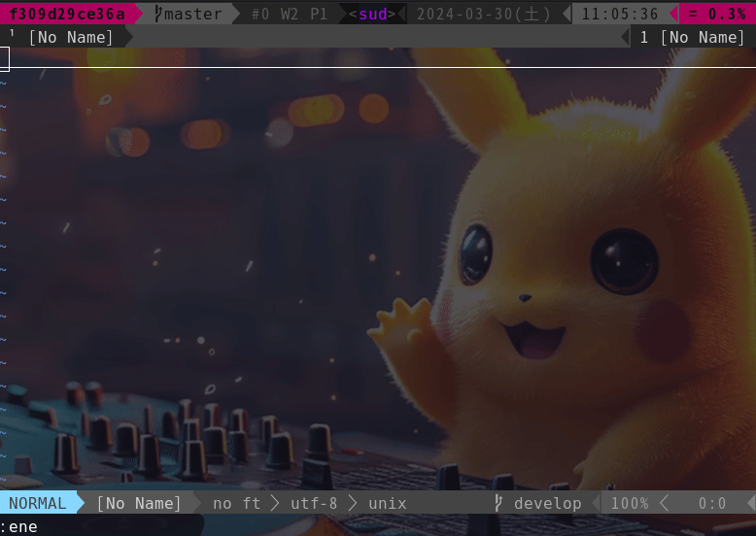Click the [No Name] filename in statusline
The width and height of the screenshot is (756, 536).
tap(139, 503)
